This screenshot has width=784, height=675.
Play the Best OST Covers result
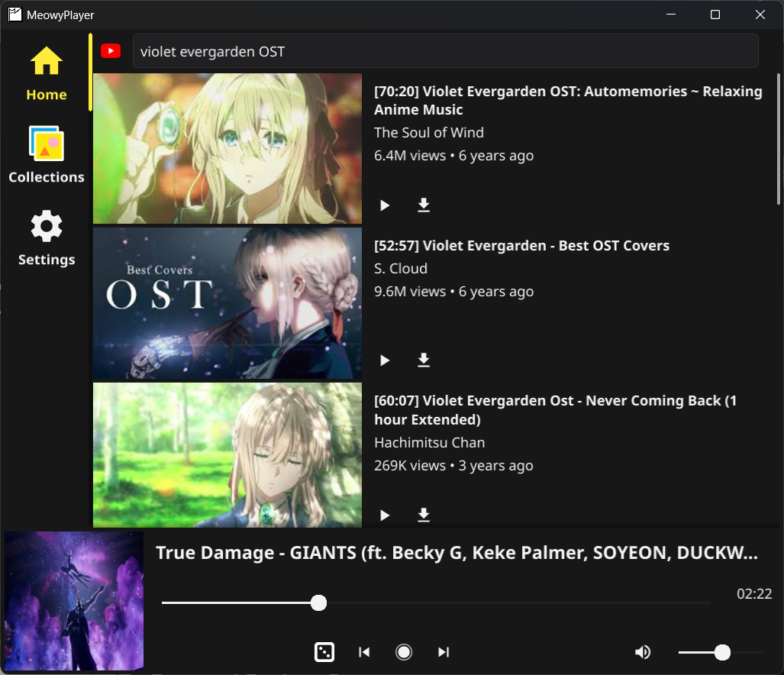tap(385, 360)
